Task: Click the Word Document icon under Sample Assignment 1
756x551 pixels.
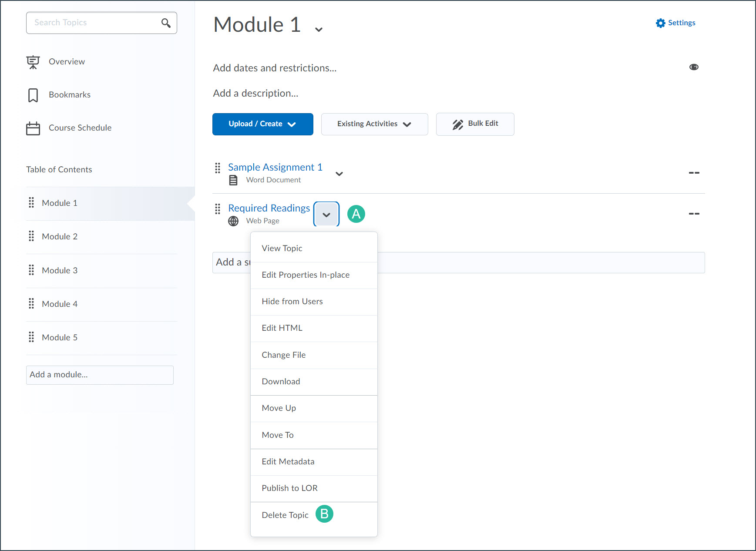Action: tap(233, 179)
